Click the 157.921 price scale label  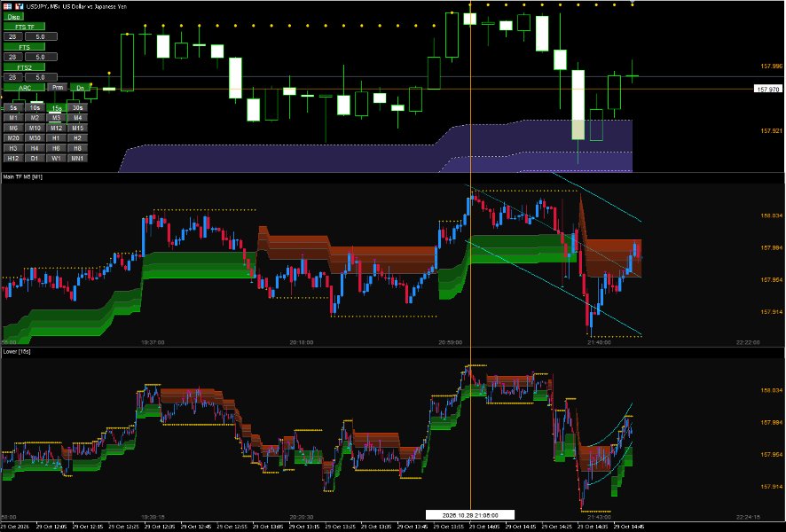pyautogui.click(x=771, y=130)
